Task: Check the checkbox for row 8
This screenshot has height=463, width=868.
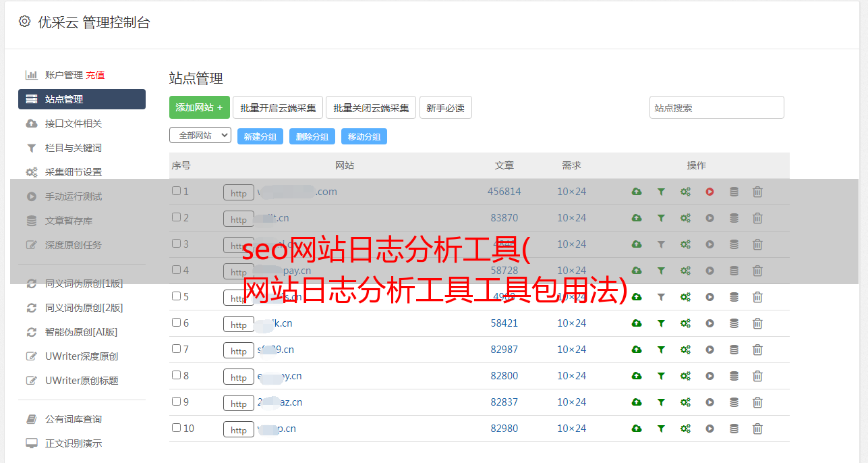Action: point(176,375)
